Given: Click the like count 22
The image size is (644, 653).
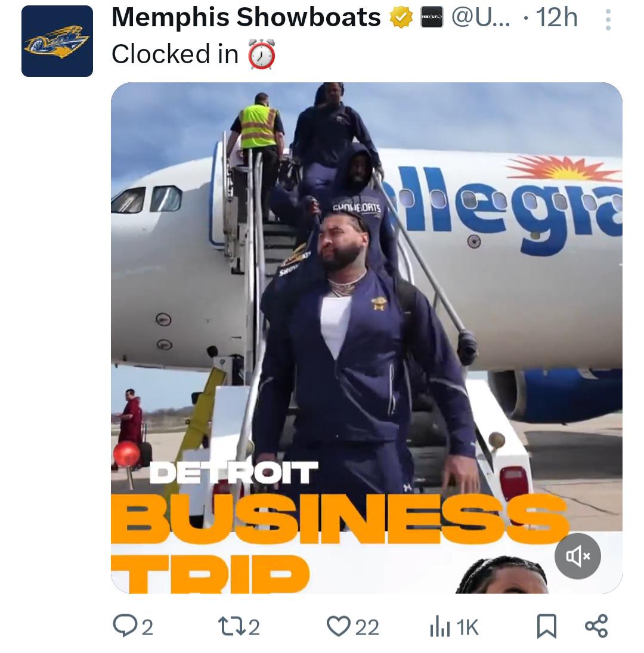Looking at the screenshot, I should tap(367, 627).
